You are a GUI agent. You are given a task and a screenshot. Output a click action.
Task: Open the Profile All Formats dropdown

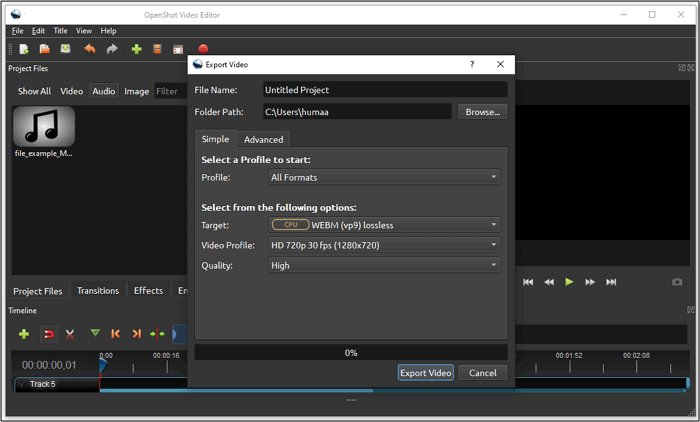coord(384,178)
